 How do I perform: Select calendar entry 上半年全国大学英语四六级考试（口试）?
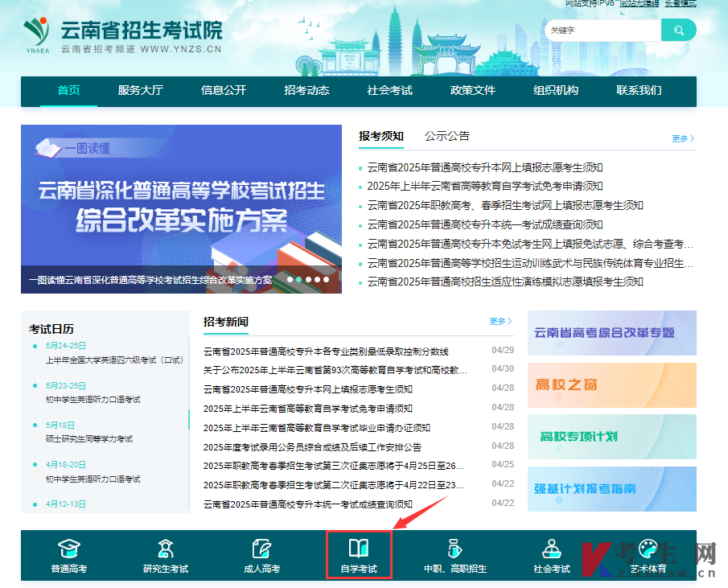point(115,360)
